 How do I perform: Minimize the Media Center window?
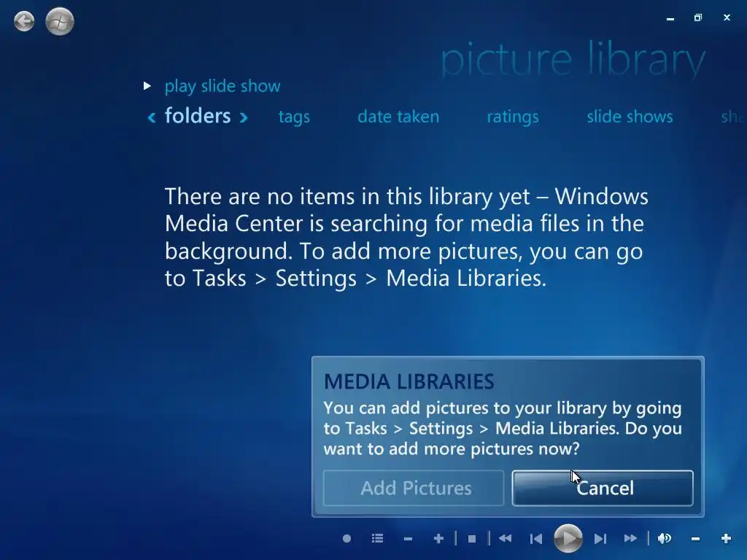click(670, 18)
